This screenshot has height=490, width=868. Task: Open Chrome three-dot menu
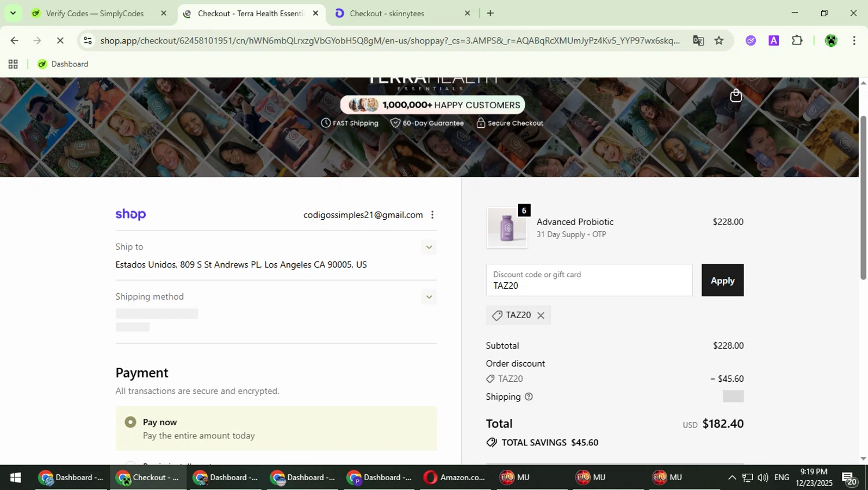pos(854,40)
